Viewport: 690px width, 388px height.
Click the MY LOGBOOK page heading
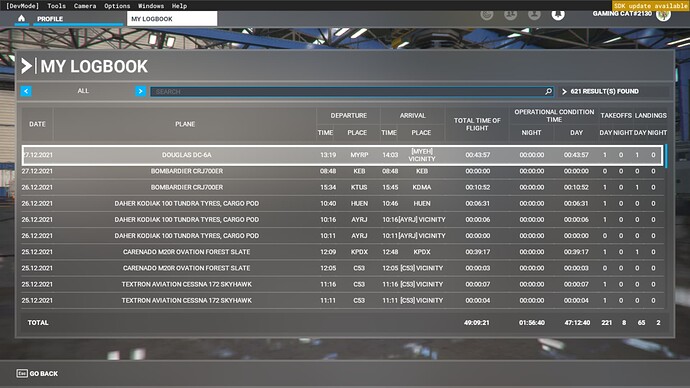pyautogui.click(x=94, y=66)
